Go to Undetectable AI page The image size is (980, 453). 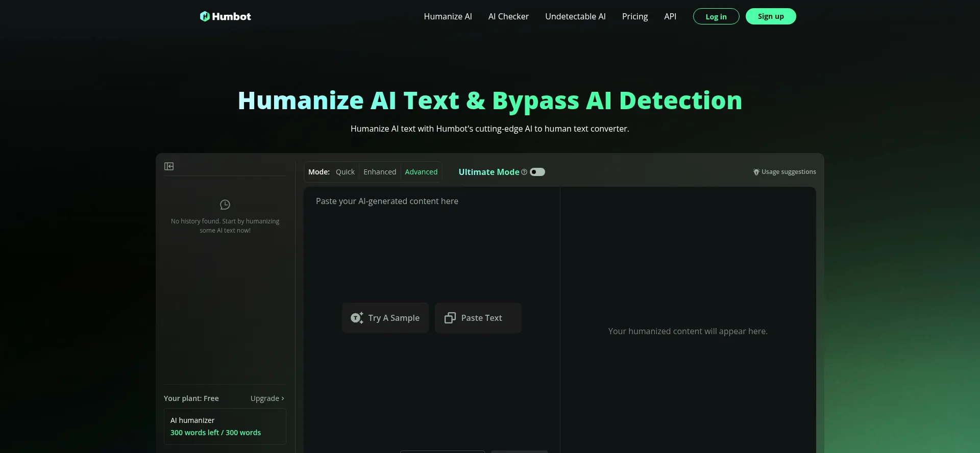click(x=575, y=16)
